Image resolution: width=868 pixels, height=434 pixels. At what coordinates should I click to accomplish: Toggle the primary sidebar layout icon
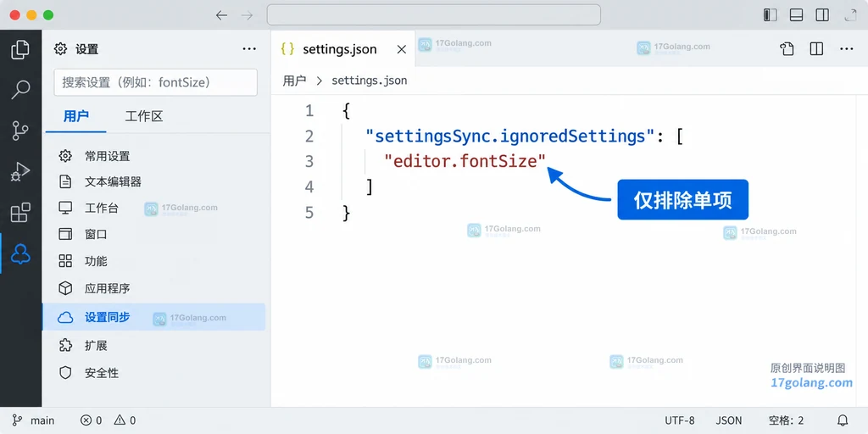(770, 15)
